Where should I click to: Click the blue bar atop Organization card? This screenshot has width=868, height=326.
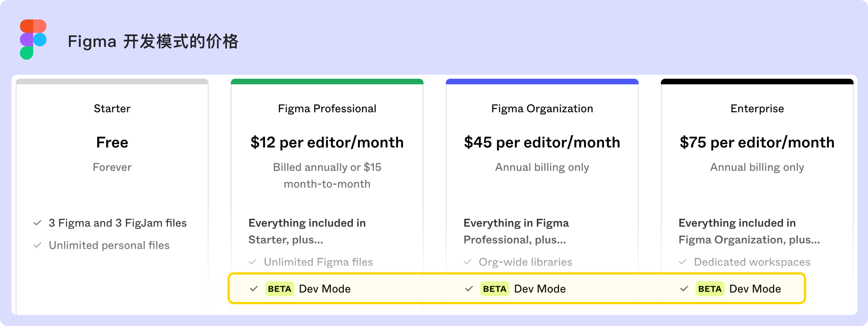(542, 81)
